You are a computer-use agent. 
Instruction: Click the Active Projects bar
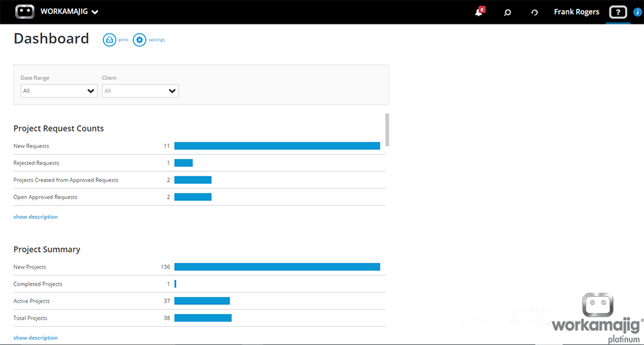click(x=202, y=301)
